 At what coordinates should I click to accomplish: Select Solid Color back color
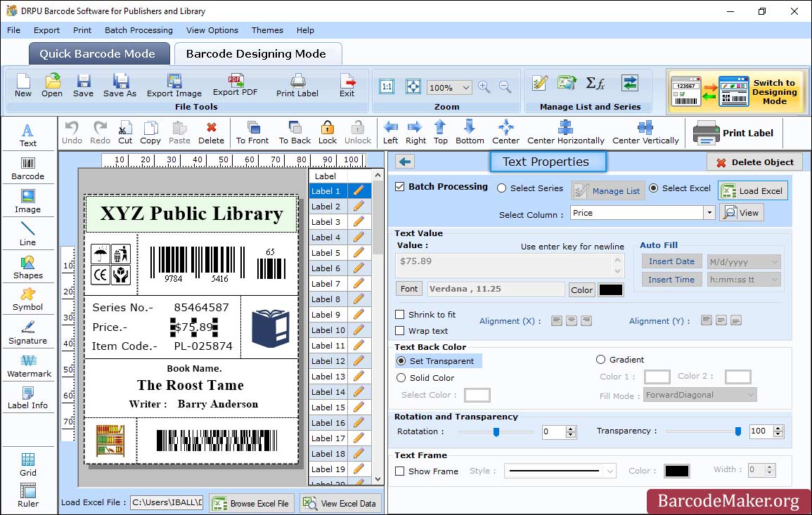tap(401, 378)
